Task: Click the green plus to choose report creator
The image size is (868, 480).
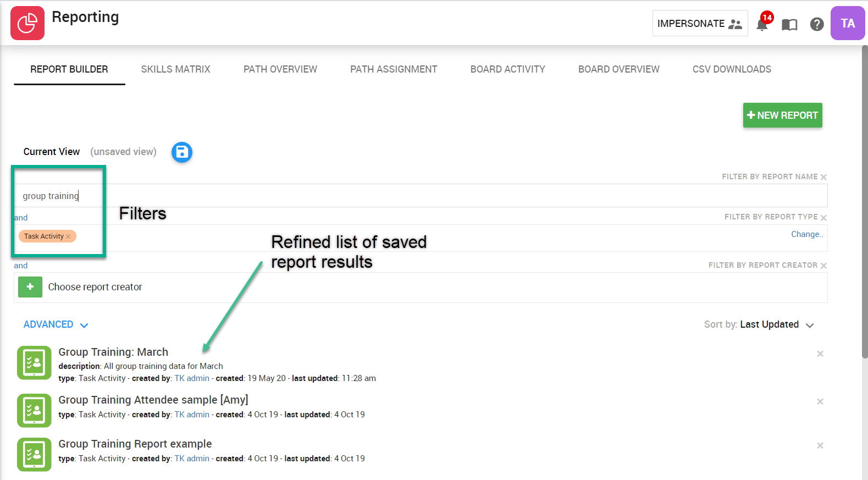Action: [30, 287]
